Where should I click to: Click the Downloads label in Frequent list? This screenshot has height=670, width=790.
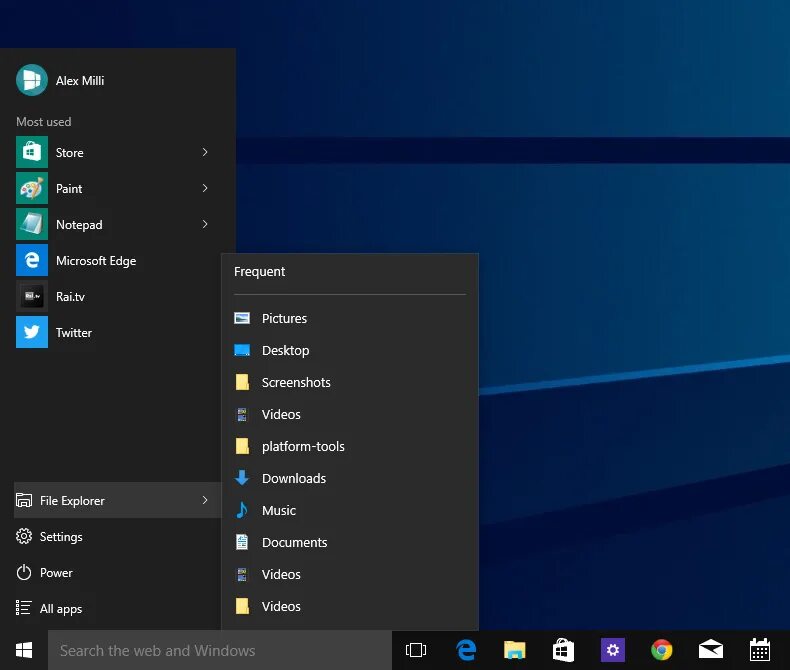pyautogui.click(x=294, y=478)
